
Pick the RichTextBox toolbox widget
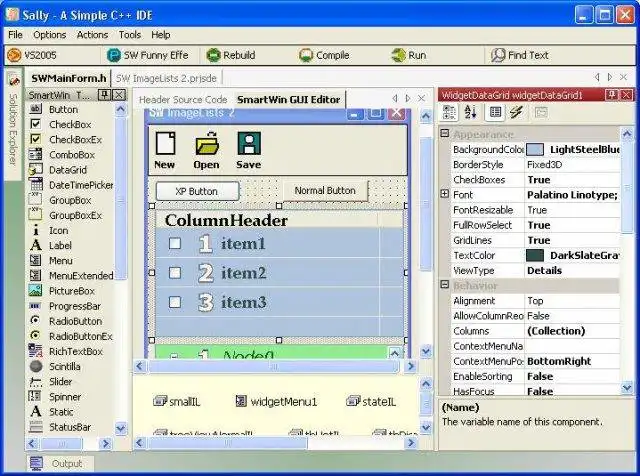click(x=76, y=351)
